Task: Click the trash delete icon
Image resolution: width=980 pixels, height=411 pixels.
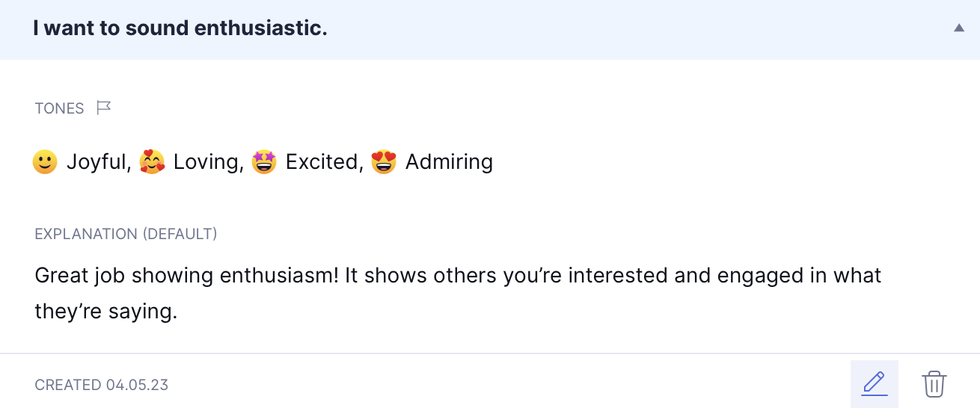Action: (934, 384)
